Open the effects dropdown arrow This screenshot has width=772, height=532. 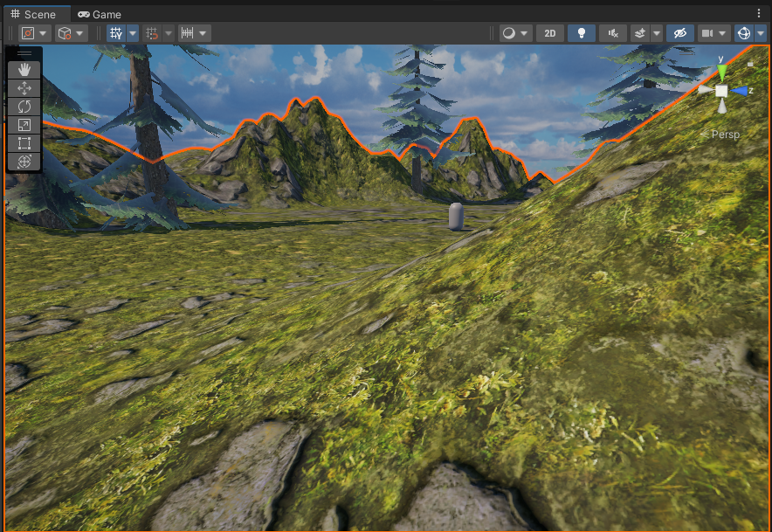[657, 33]
